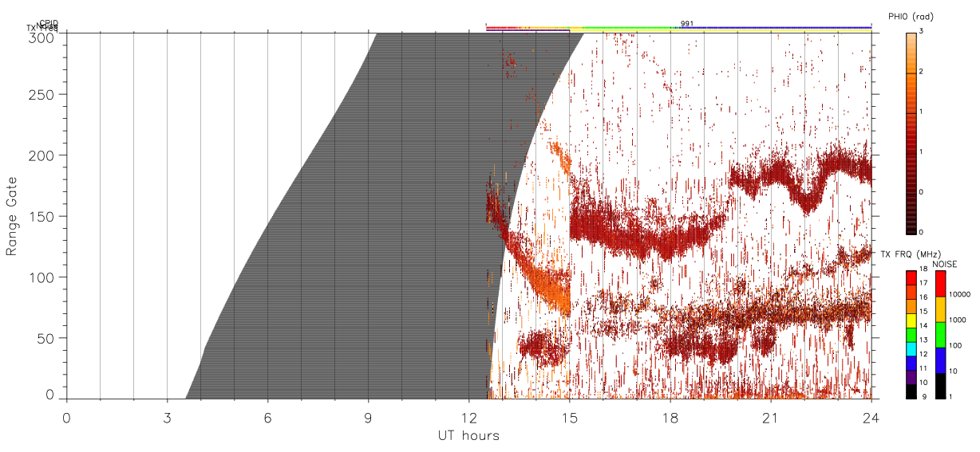Select the yellow TX FRQ legend swatch
This screenshot has height=452, width=980.
click(911, 319)
